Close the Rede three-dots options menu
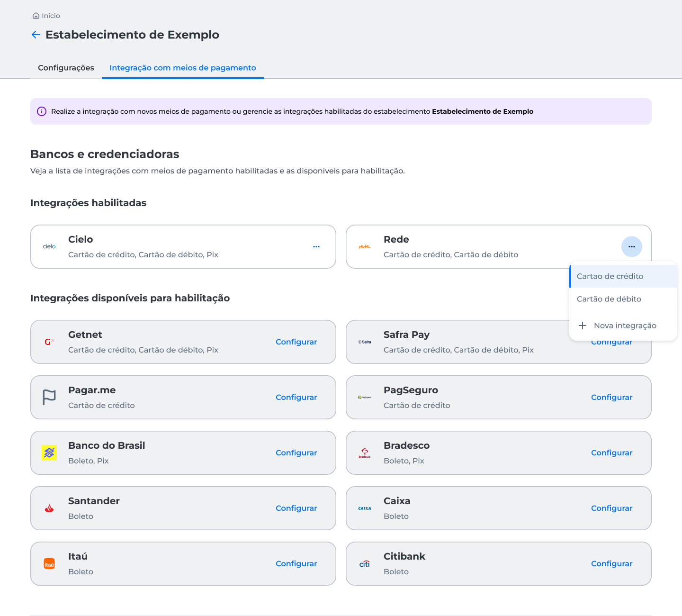 click(632, 246)
